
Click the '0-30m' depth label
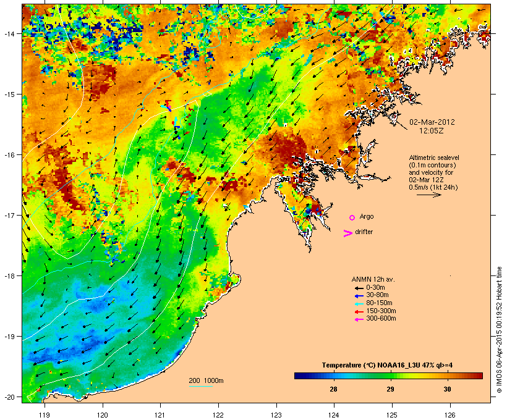(x=375, y=288)
